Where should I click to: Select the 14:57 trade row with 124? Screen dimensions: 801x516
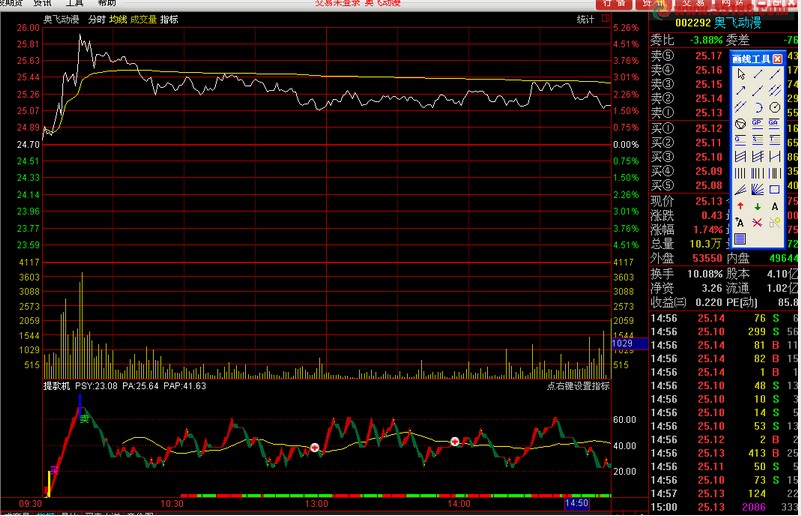(x=724, y=494)
